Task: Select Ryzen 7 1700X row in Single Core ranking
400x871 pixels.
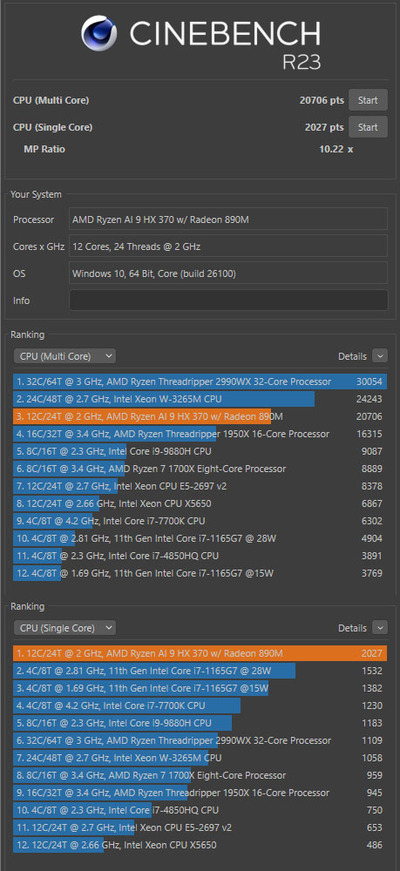Action: (x=200, y=775)
